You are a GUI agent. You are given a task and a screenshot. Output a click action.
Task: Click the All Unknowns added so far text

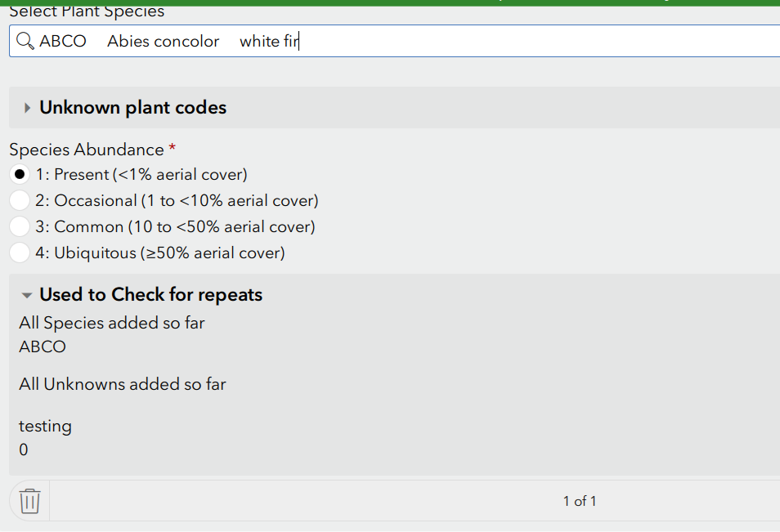(123, 384)
